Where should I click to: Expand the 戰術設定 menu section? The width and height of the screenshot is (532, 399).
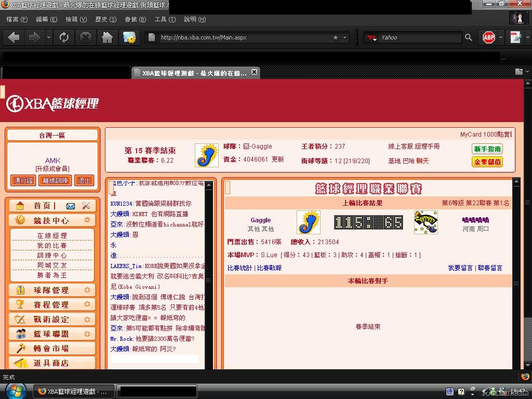coord(87,319)
